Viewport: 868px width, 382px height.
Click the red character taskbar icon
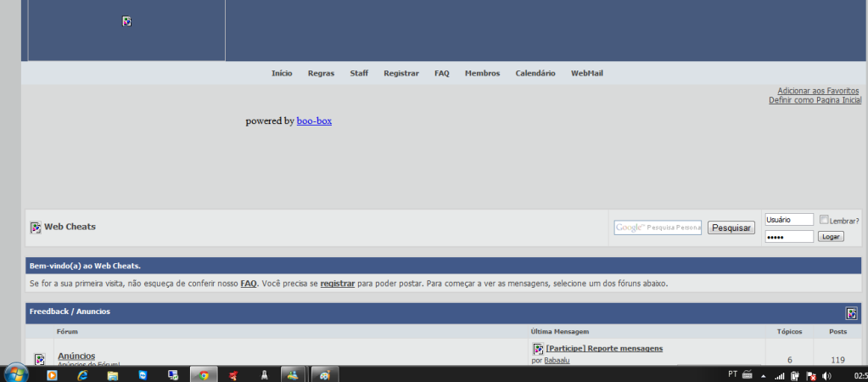[233, 375]
